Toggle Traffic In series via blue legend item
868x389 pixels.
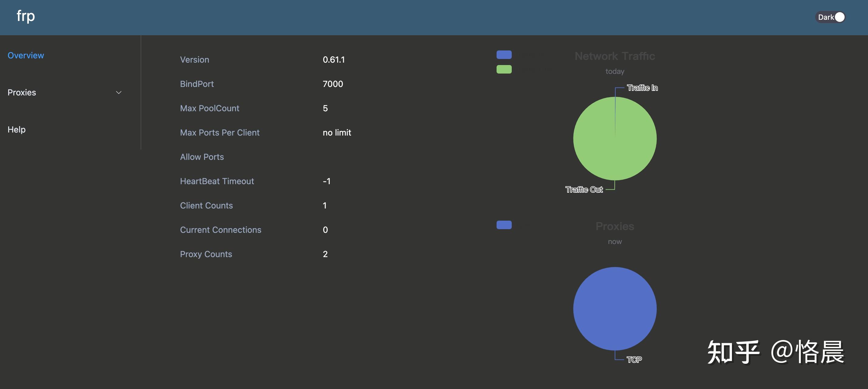(504, 54)
